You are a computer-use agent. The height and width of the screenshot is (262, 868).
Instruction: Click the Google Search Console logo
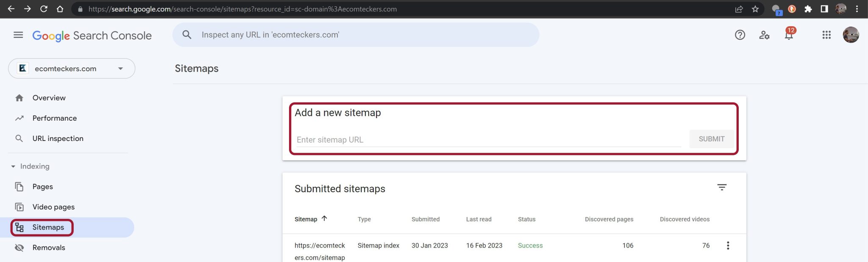pos(92,36)
